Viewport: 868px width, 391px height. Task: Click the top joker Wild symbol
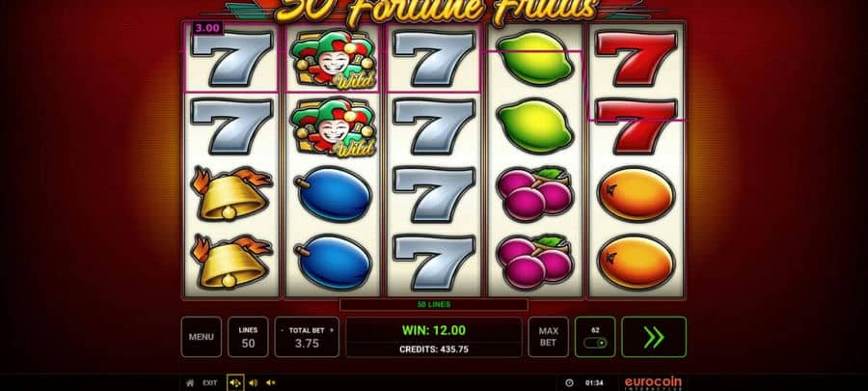click(x=334, y=59)
